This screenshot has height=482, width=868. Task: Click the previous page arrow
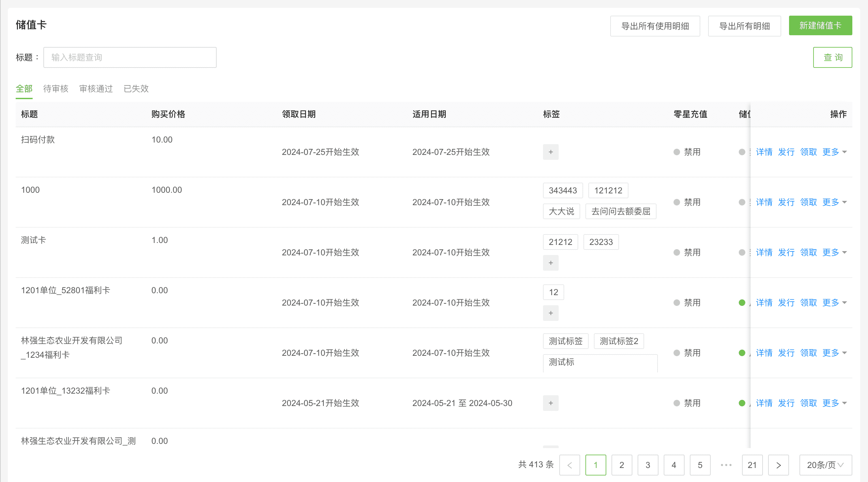point(569,465)
